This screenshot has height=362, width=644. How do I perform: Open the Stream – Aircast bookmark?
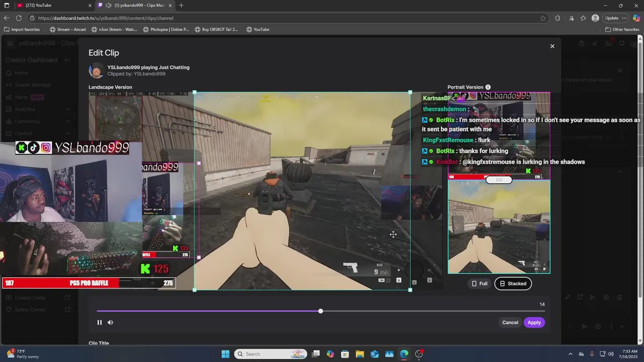[x=68, y=30]
